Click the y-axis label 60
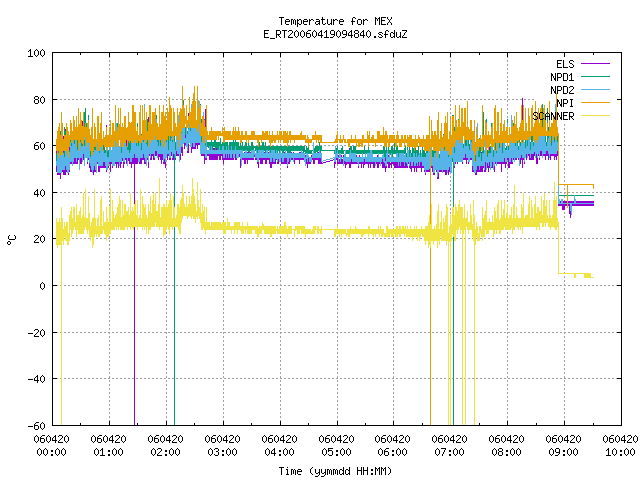This screenshot has height=480, width=640. tap(39, 146)
